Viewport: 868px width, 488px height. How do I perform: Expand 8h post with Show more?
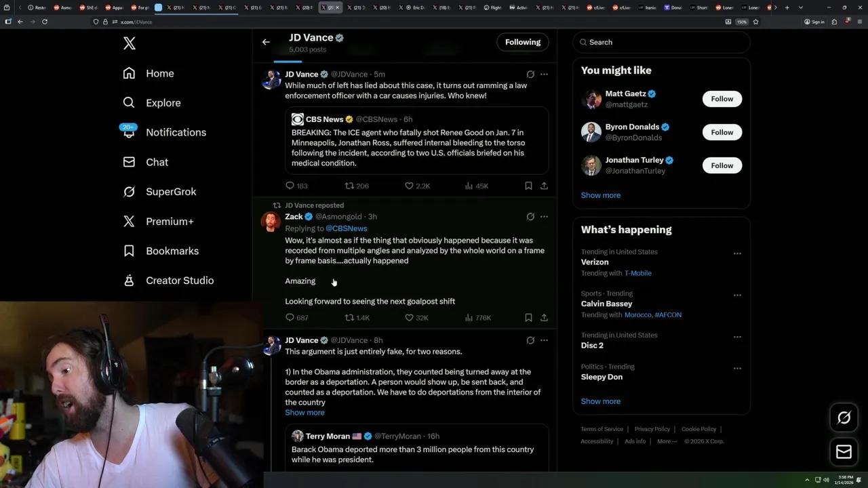[x=304, y=413]
